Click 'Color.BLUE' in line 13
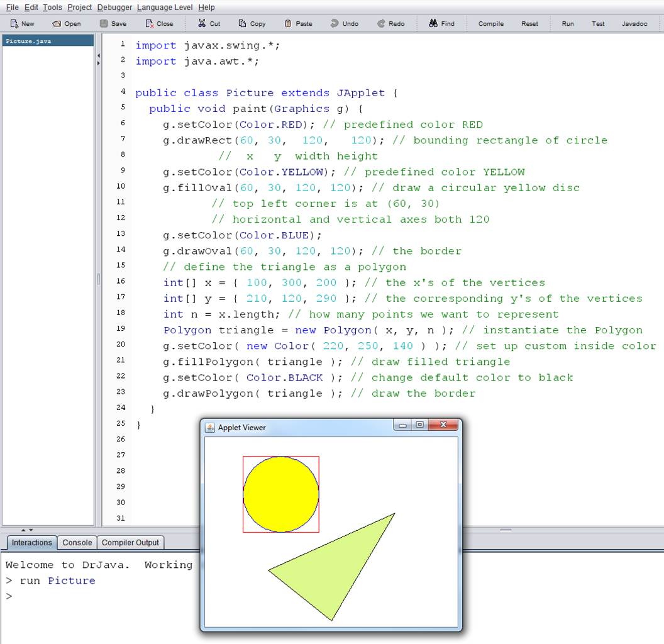This screenshot has height=644, width=664. coord(274,235)
